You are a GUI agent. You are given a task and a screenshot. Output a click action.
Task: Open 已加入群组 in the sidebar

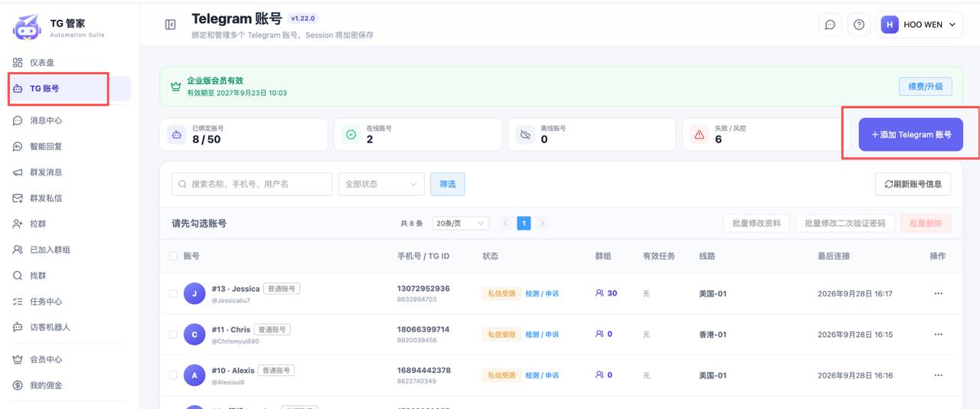[x=50, y=250]
